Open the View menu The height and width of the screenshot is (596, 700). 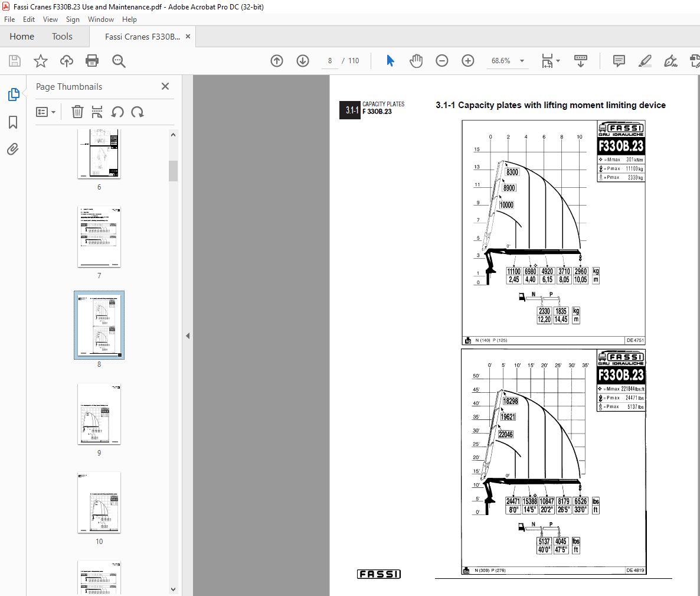coord(50,19)
